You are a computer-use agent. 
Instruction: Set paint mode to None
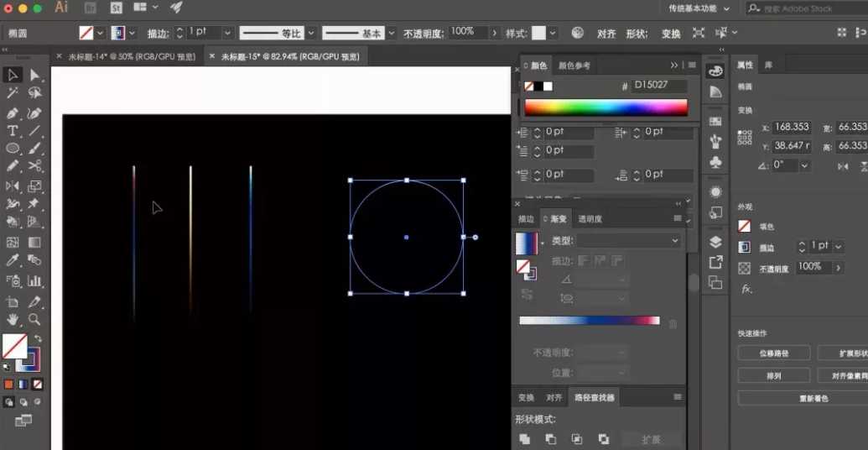point(38,384)
